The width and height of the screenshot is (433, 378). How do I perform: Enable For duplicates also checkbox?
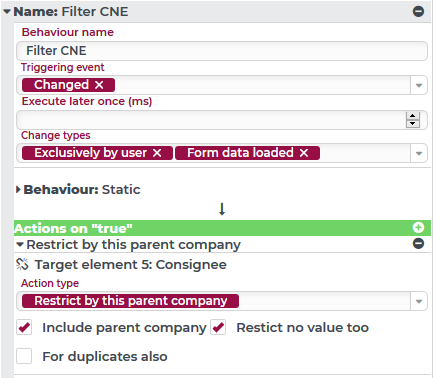24,356
